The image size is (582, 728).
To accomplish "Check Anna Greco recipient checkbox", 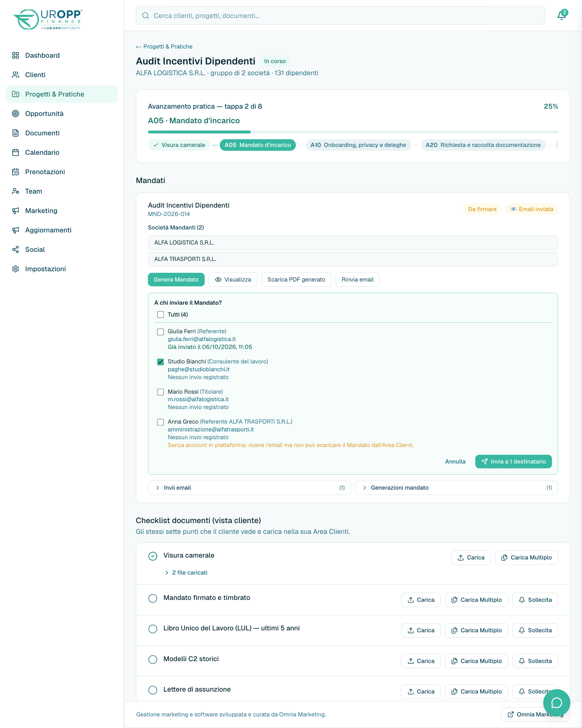I will (161, 422).
